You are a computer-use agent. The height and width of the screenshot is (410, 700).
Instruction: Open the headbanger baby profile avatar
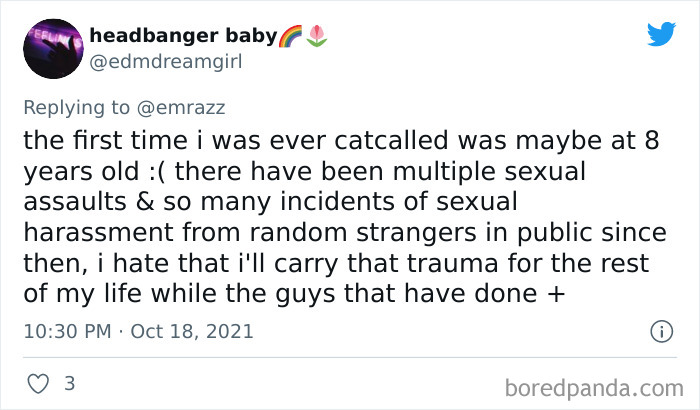click(x=50, y=49)
